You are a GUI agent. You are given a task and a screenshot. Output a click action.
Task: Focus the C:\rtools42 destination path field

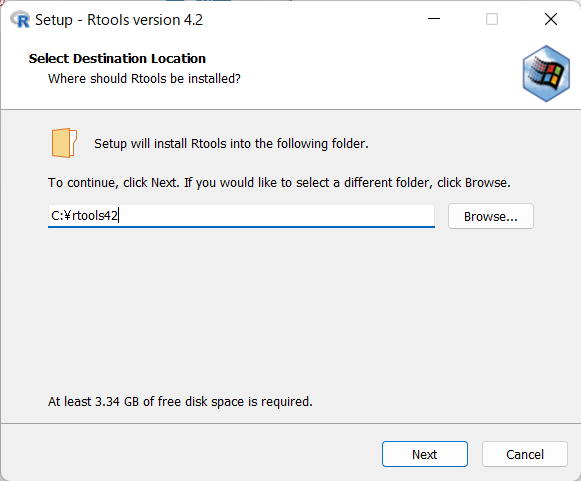pyautogui.click(x=241, y=216)
